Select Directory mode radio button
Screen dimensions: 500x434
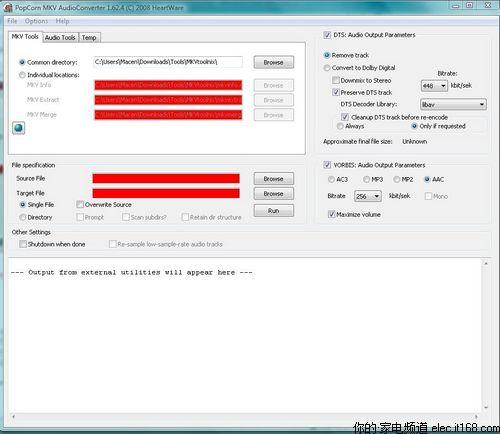(x=23, y=217)
